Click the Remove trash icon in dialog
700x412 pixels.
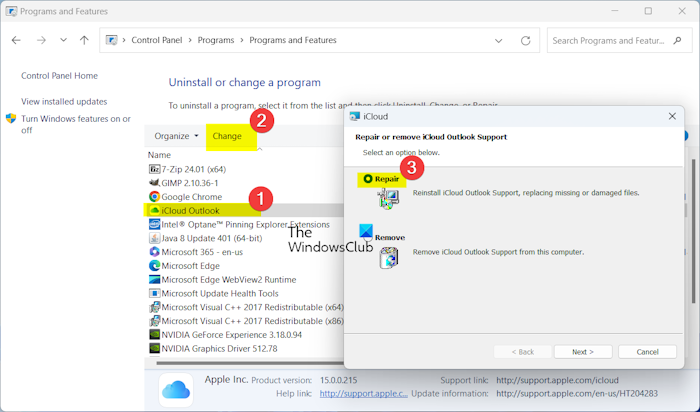(x=389, y=258)
